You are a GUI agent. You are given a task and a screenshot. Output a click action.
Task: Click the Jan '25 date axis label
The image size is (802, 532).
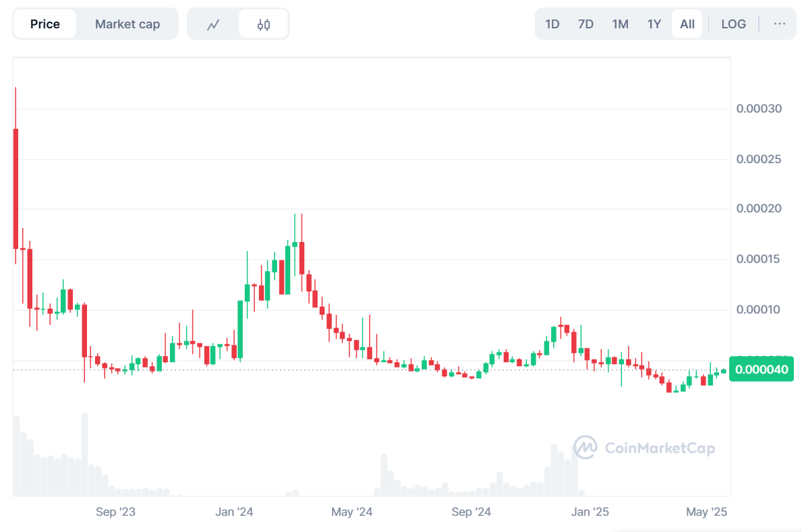(590, 512)
